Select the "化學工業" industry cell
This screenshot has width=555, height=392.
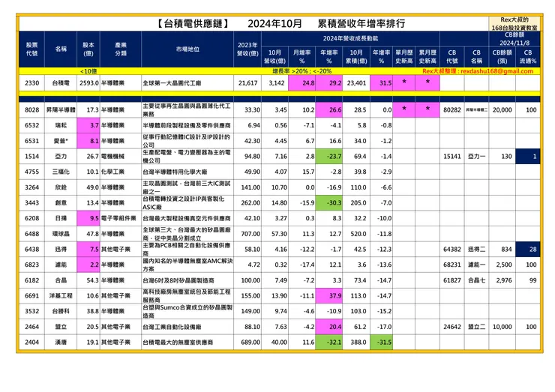(121, 172)
